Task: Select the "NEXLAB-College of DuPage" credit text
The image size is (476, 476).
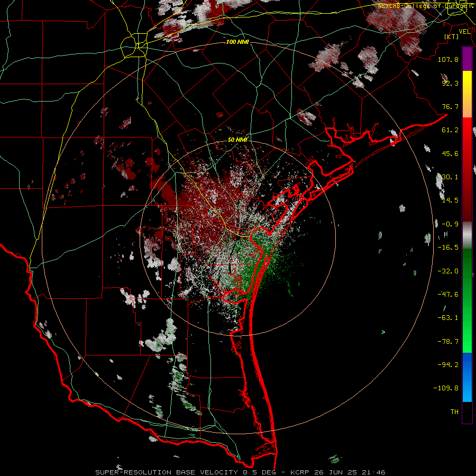Action: (x=424, y=6)
